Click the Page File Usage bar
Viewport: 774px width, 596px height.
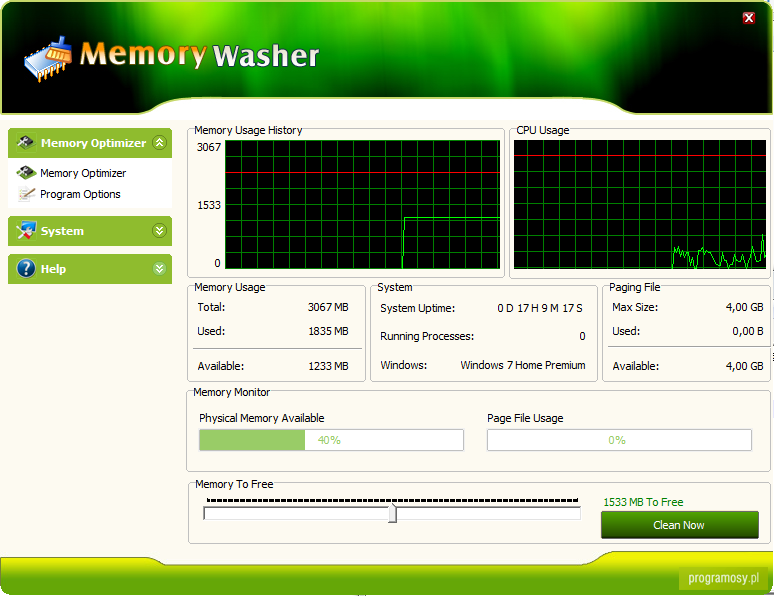click(x=619, y=440)
